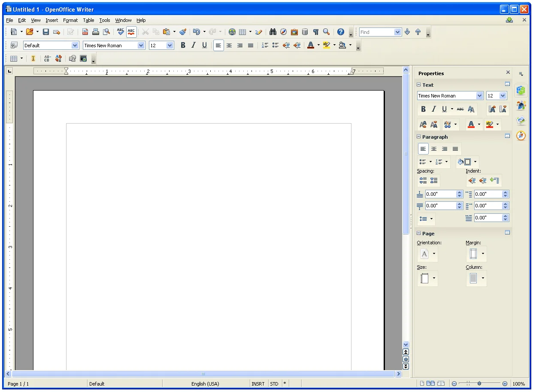Screen dimensions: 533x392
Task: Collapse the Paragraph section in Properties
Action: pyautogui.click(x=419, y=137)
